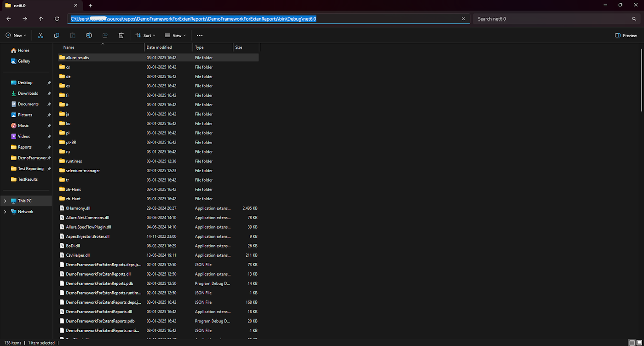Open the See more options menu
The height and width of the screenshot is (346, 644).
[200, 35]
